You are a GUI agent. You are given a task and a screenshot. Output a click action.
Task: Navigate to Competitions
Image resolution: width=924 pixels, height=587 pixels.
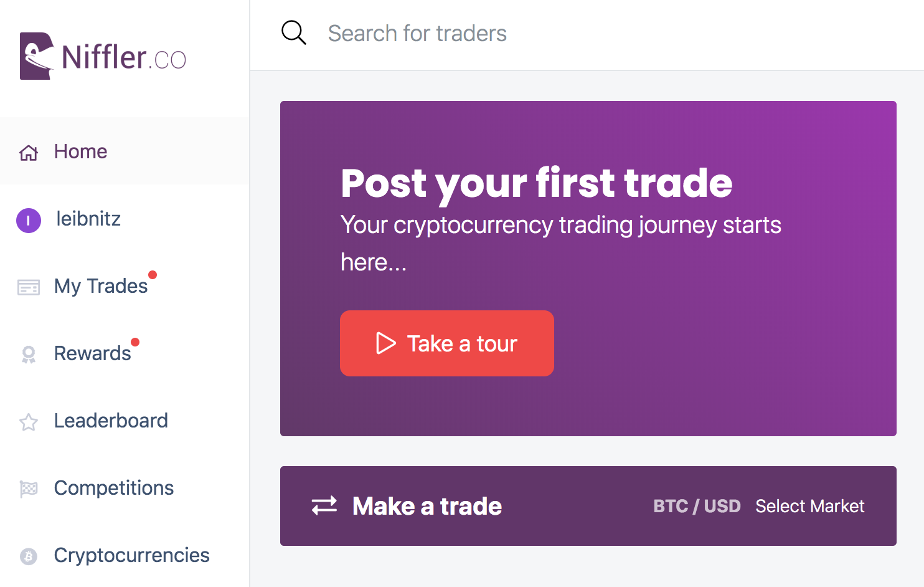coord(114,488)
